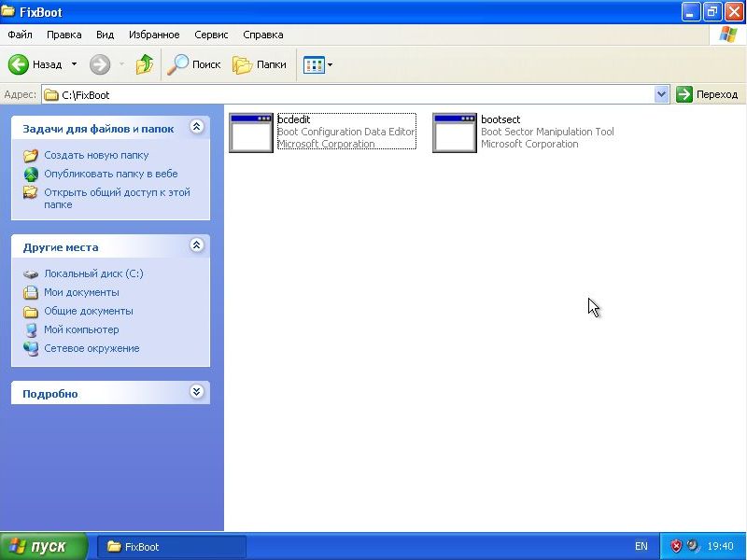Toggle the Folders pane button
The height and width of the screenshot is (560, 747).
click(x=260, y=64)
